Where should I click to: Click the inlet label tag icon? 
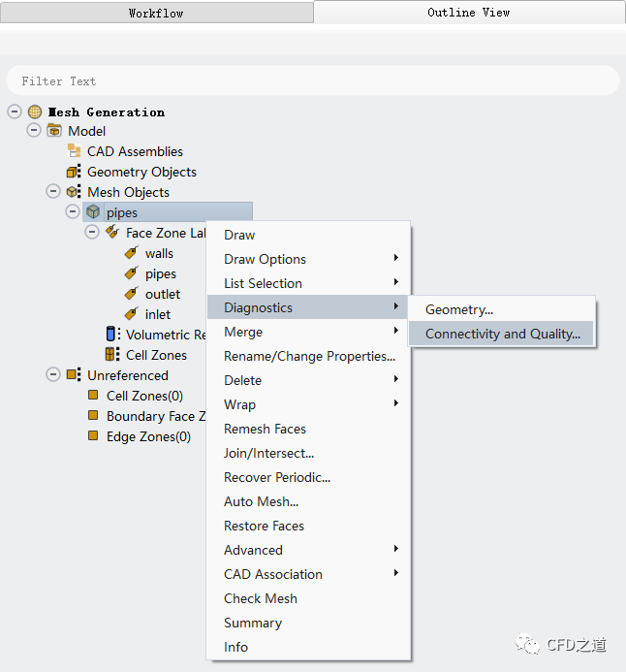(132, 314)
